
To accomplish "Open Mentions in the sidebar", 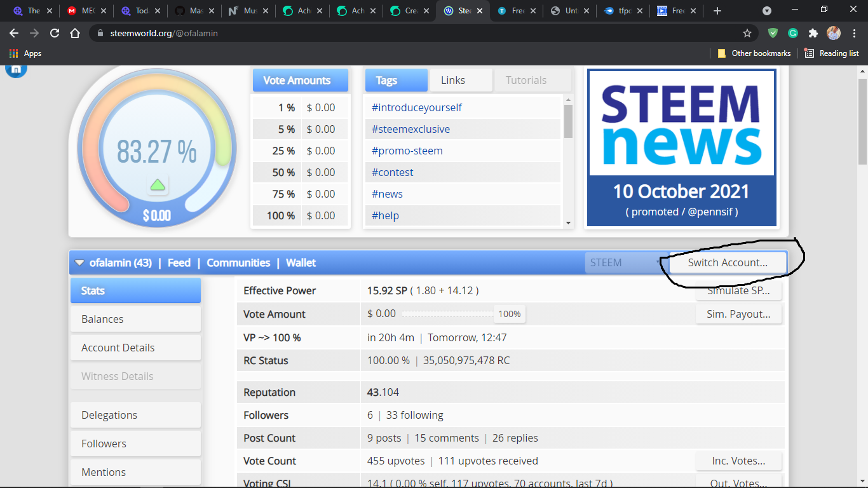I will (135, 472).
